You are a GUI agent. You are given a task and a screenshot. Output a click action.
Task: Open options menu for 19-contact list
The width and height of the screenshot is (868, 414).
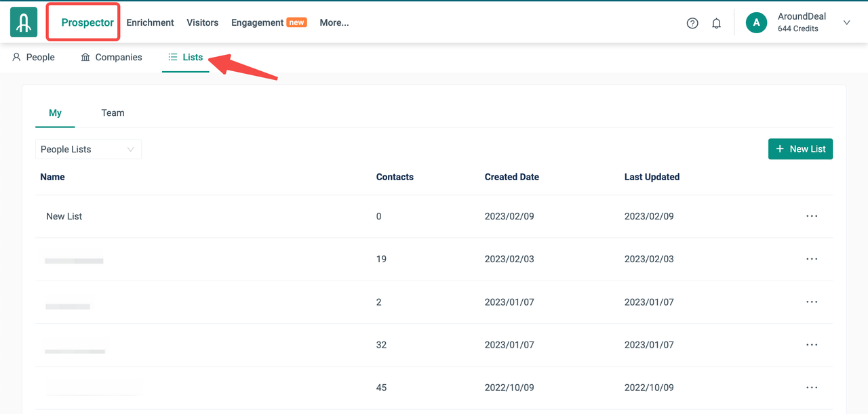point(812,259)
